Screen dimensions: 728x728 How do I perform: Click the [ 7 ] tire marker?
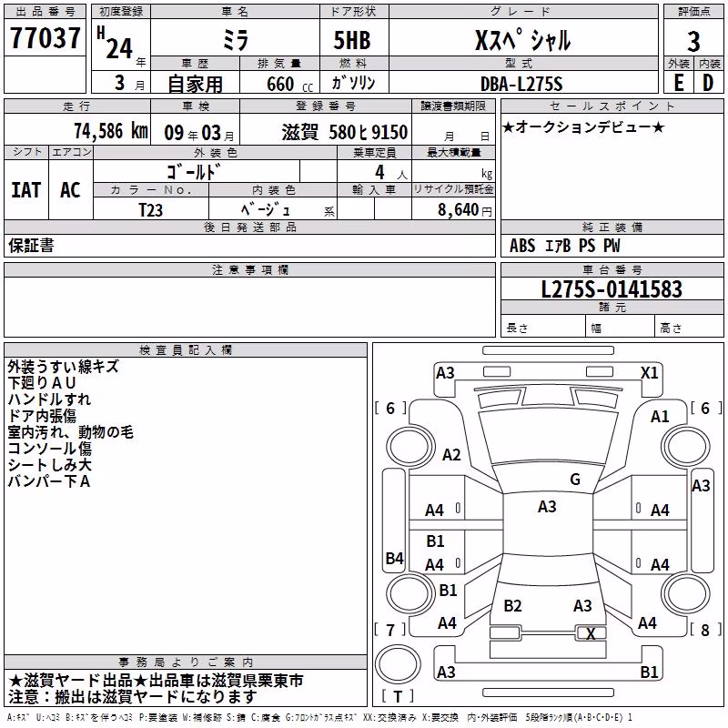pos(390,630)
